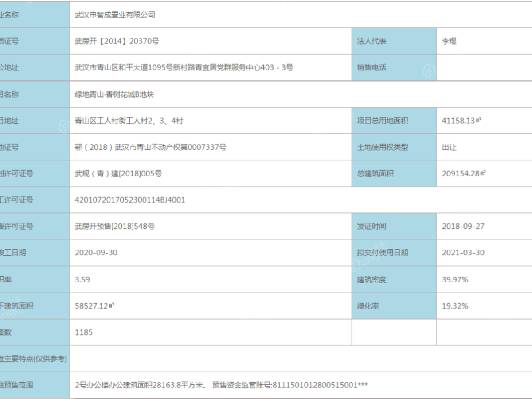
Task: Click presale permit 武房开预售[2018]548号
Action: point(115,226)
